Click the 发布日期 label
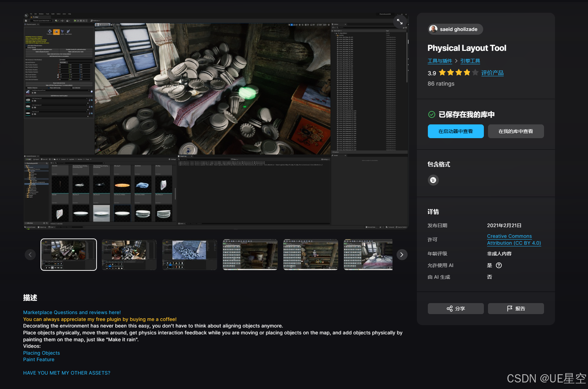This screenshot has height=389, width=588. 437,225
